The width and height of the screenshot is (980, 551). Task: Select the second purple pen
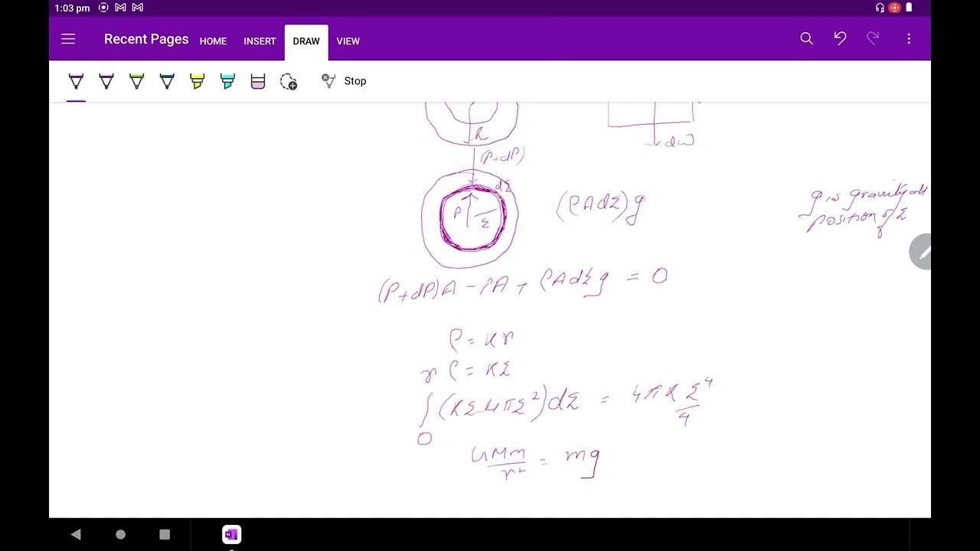click(106, 81)
